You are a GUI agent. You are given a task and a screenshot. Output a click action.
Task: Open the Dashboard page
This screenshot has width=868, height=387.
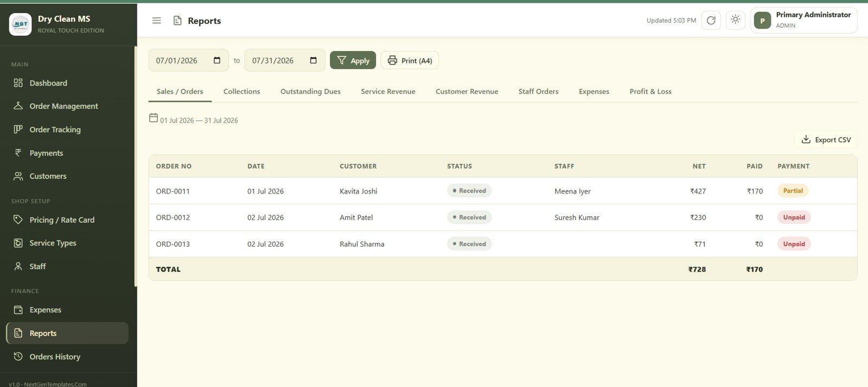[67, 83]
